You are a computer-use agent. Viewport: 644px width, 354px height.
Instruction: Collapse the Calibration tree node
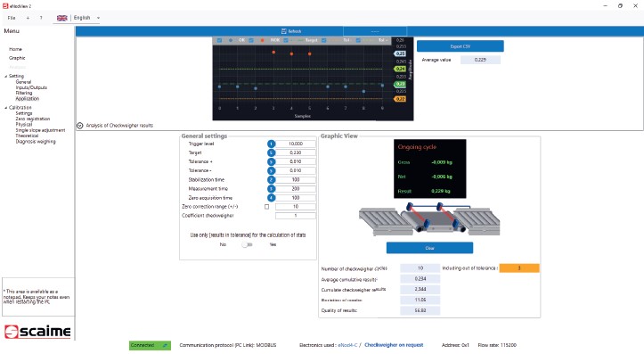5,108
